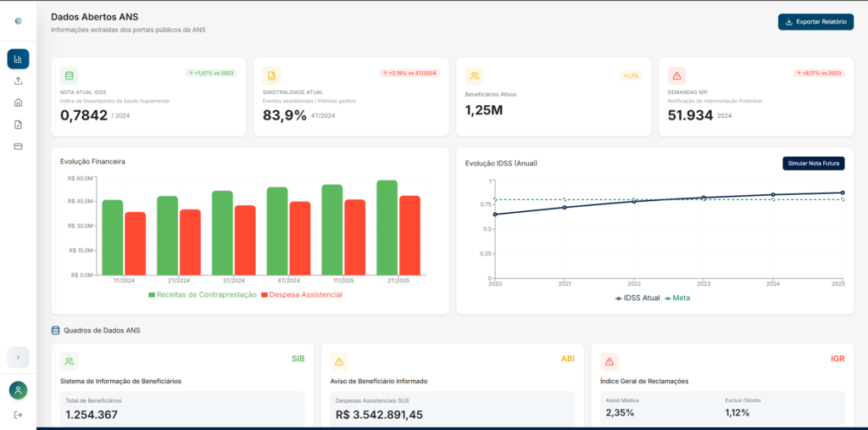Toggle IDSS Atual legend series
The width and height of the screenshot is (868, 430).
click(637, 299)
